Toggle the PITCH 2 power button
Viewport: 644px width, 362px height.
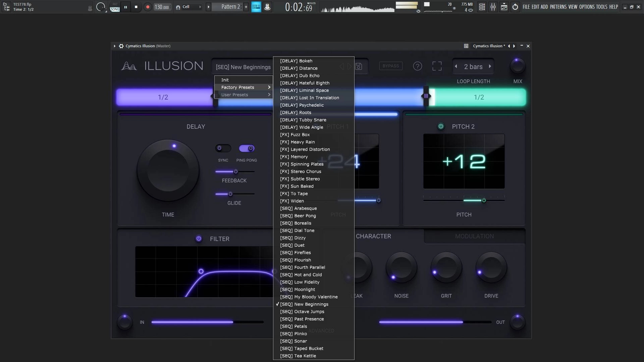point(441,126)
